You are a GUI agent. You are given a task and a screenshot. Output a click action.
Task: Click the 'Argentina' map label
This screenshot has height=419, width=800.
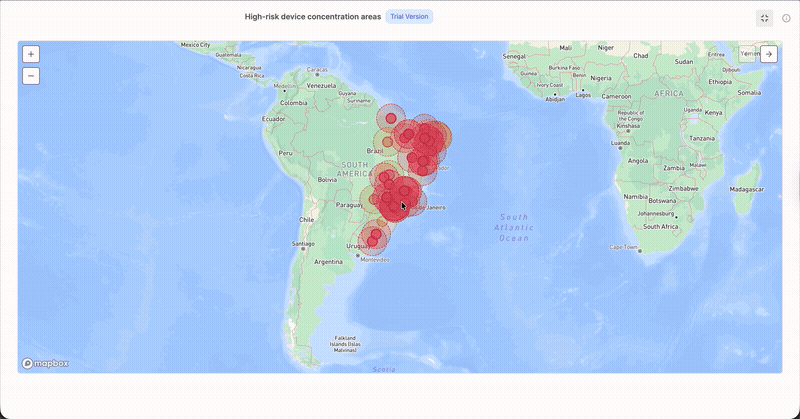coord(329,262)
